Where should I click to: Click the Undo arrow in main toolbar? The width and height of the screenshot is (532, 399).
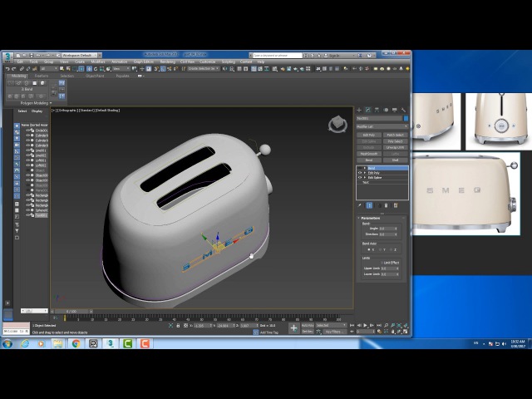(x=7, y=69)
